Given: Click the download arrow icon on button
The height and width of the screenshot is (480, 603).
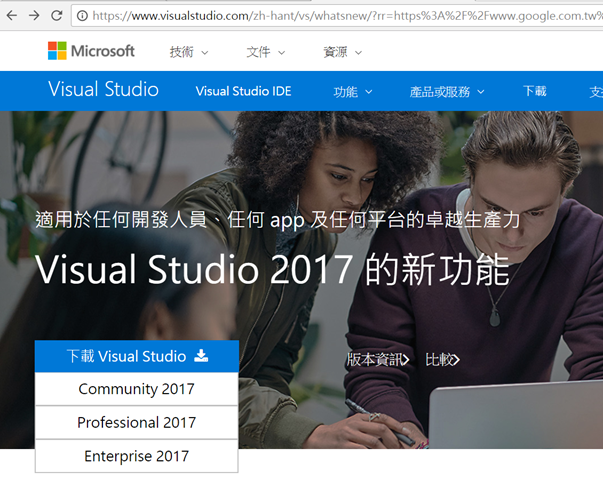Looking at the screenshot, I should [x=201, y=356].
